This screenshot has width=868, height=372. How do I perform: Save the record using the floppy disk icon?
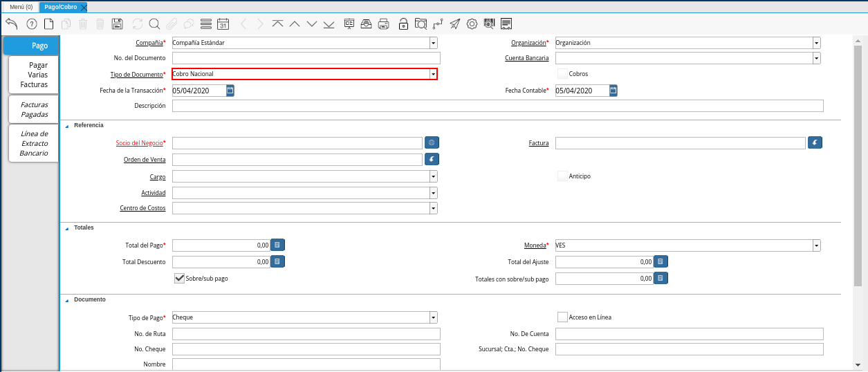(x=117, y=24)
